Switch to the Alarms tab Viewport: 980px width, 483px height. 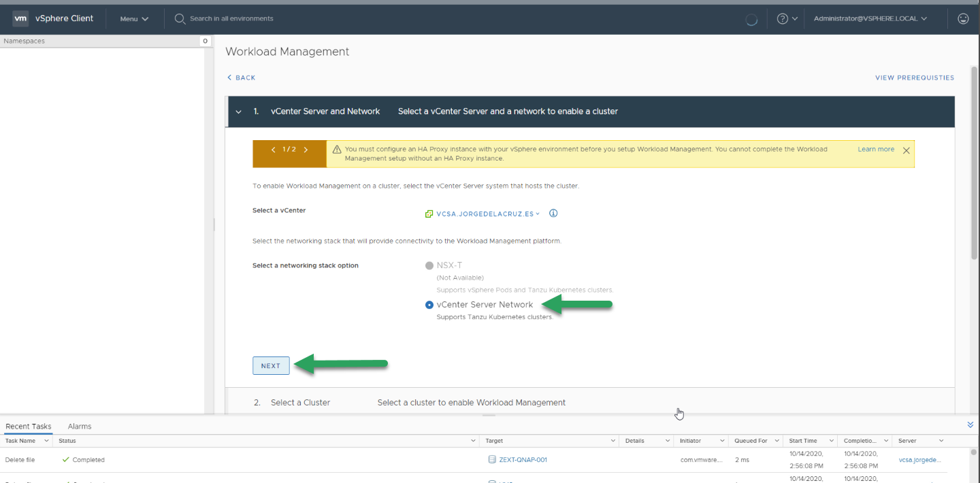click(x=80, y=427)
